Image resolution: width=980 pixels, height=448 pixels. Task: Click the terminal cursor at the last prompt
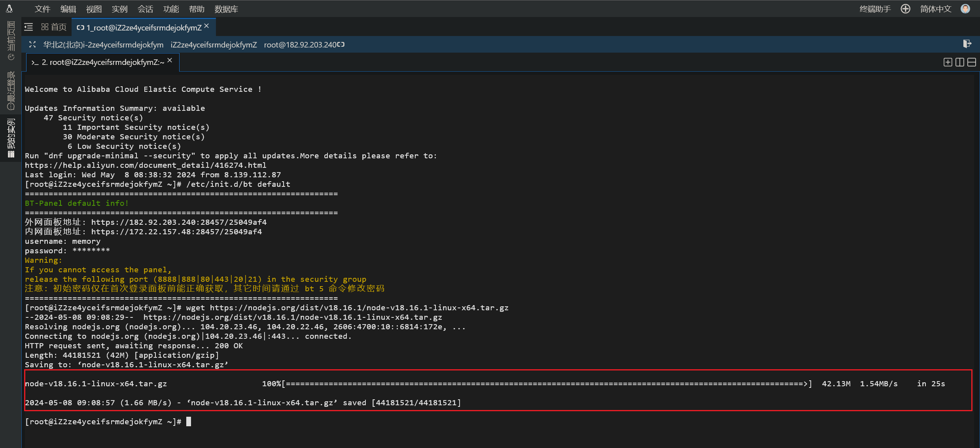pyautogui.click(x=189, y=421)
